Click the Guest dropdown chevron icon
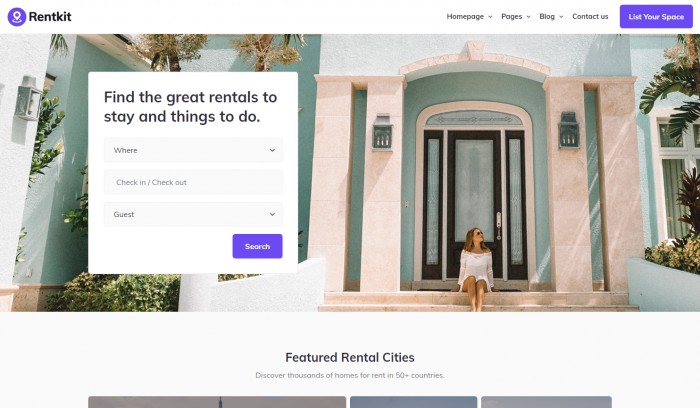 (x=272, y=214)
